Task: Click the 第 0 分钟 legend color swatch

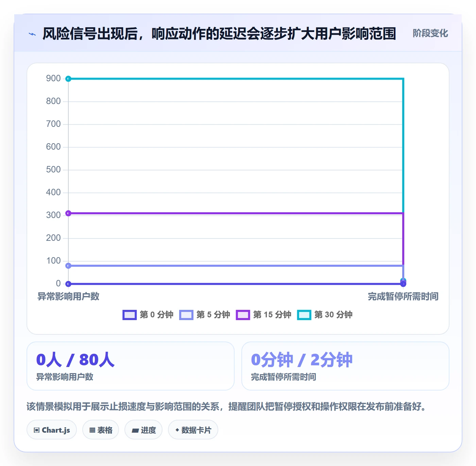Action: click(130, 315)
